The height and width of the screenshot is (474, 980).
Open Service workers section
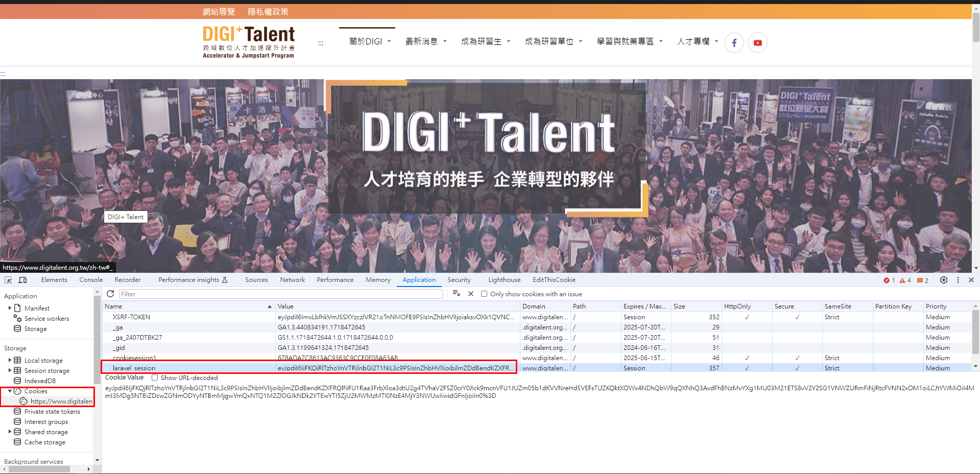(46, 318)
